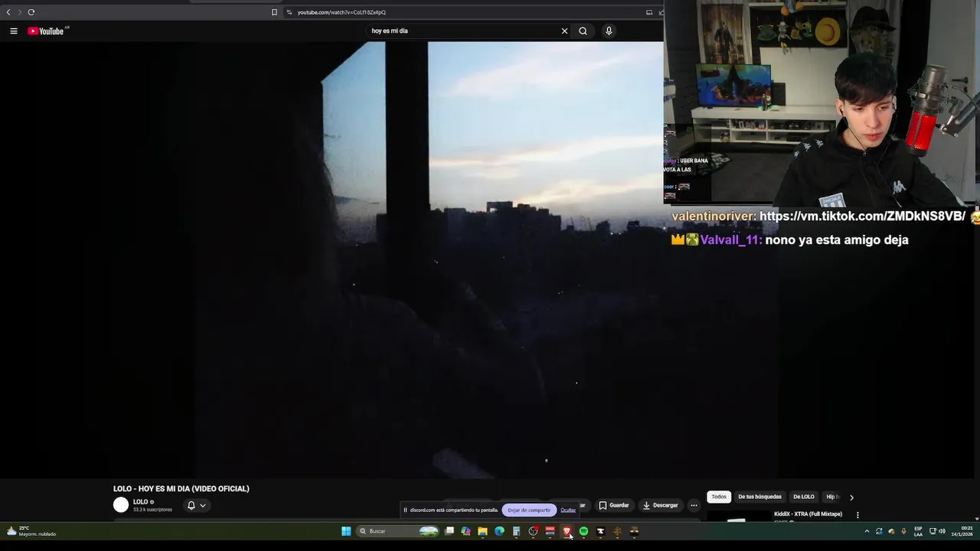Image resolution: width=980 pixels, height=551 pixels.
Task: Open the Windows Start menu
Action: 346,531
